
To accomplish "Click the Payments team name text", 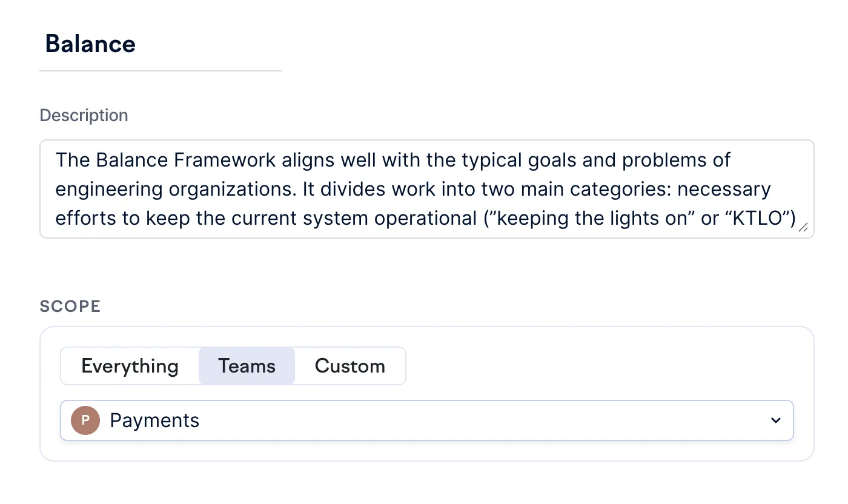I will (154, 420).
